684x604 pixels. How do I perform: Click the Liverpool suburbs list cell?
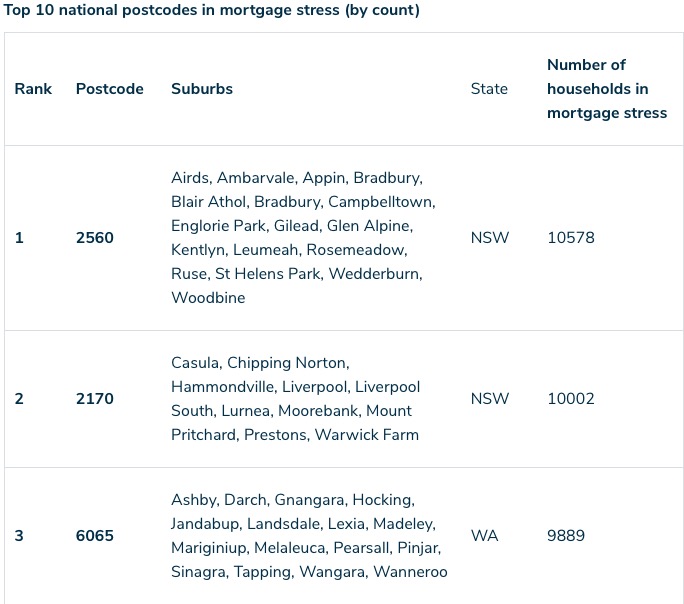(295, 399)
